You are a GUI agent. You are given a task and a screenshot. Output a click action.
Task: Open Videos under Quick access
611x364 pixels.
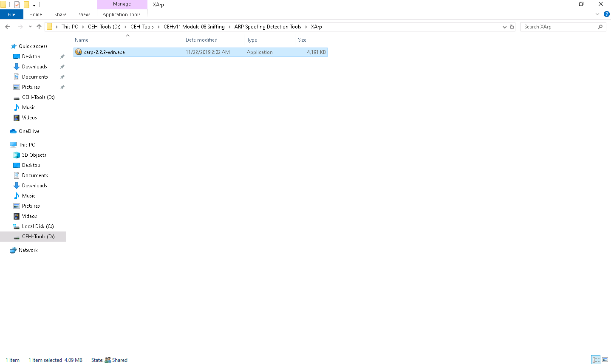point(29,118)
